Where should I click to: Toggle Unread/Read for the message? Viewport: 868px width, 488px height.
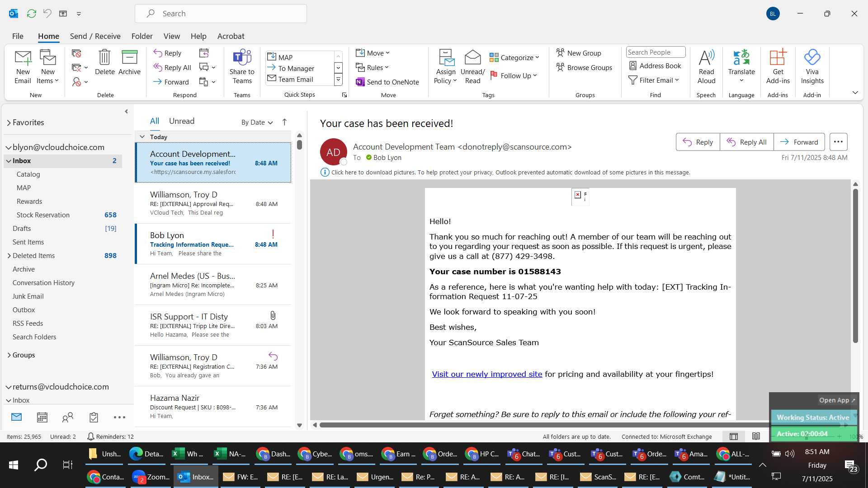pos(472,67)
